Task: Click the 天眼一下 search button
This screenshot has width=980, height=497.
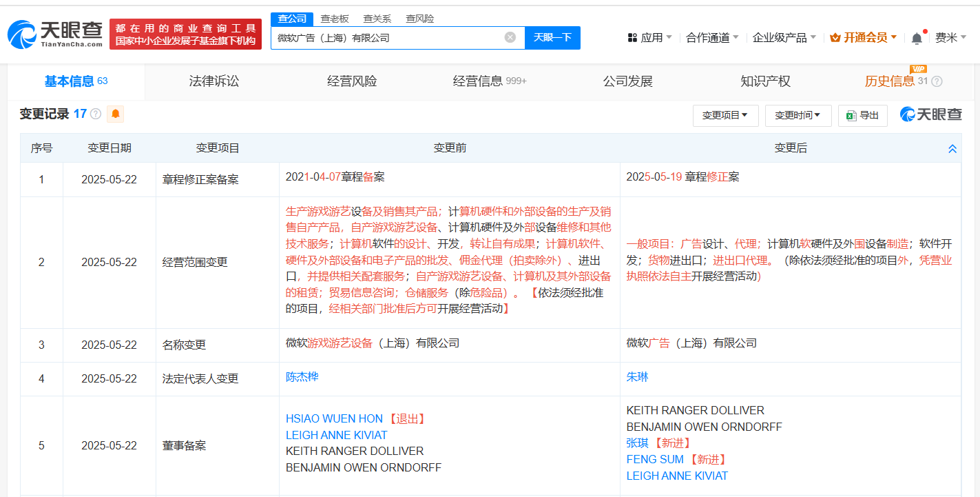Action: (x=552, y=38)
